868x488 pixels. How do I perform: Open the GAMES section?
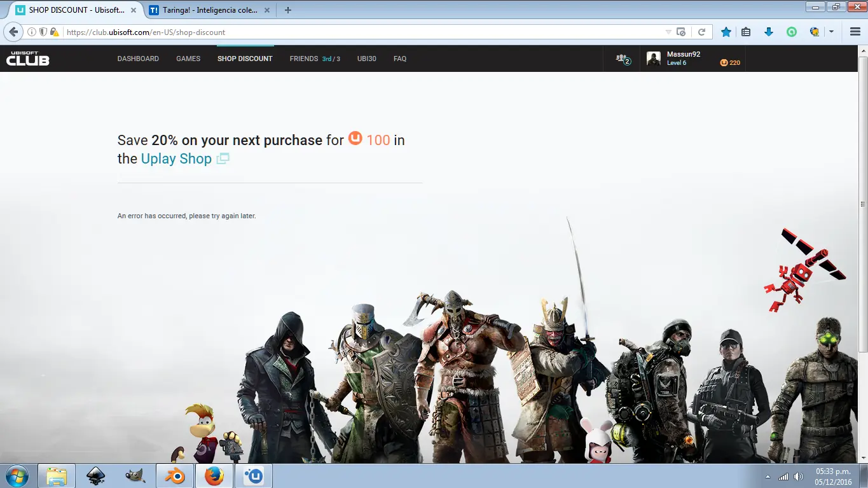coord(188,59)
